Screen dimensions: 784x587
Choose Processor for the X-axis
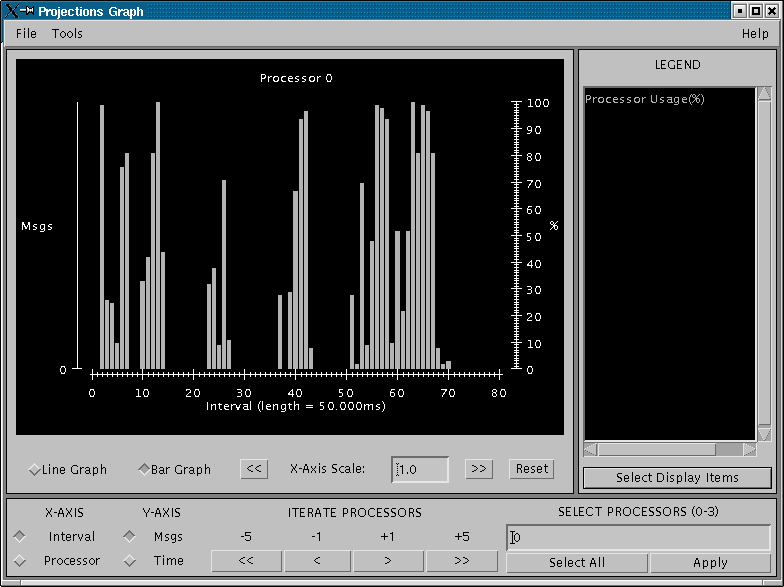tap(20, 561)
